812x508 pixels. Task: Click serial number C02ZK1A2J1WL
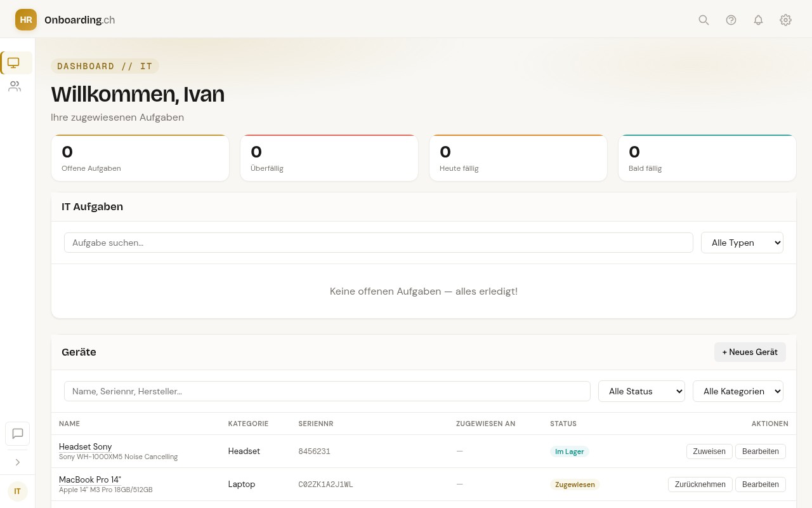(325, 485)
